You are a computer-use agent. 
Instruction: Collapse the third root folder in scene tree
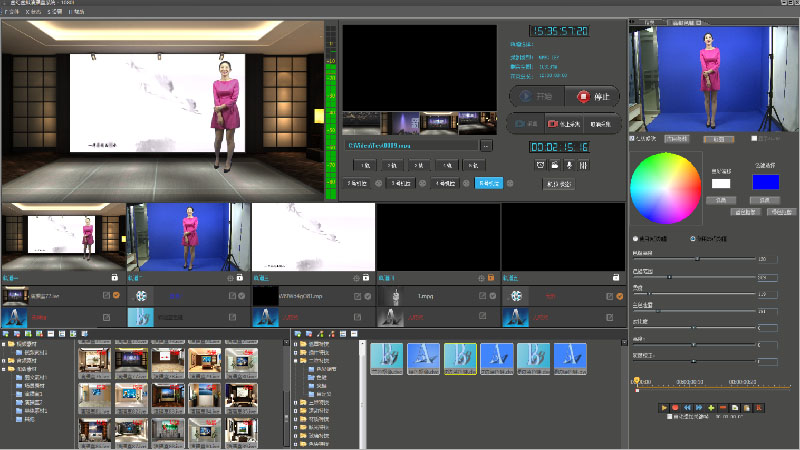[x=4, y=368]
